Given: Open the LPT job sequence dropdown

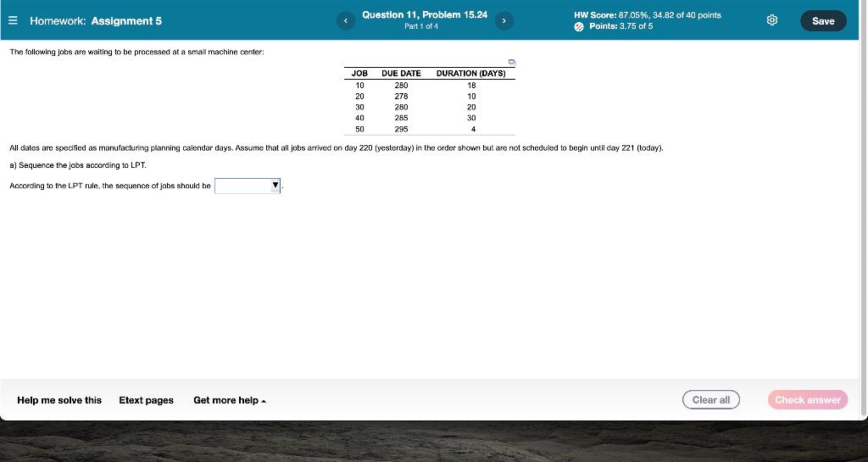Looking at the screenshot, I should pyautogui.click(x=248, y=186).
